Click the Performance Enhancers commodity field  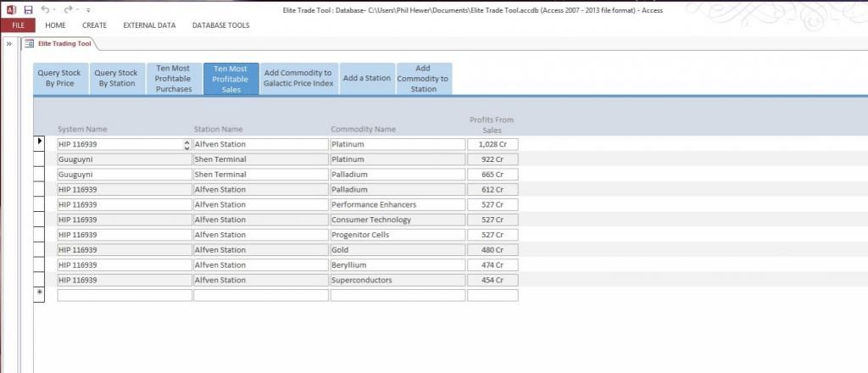(x=398, y=205)
